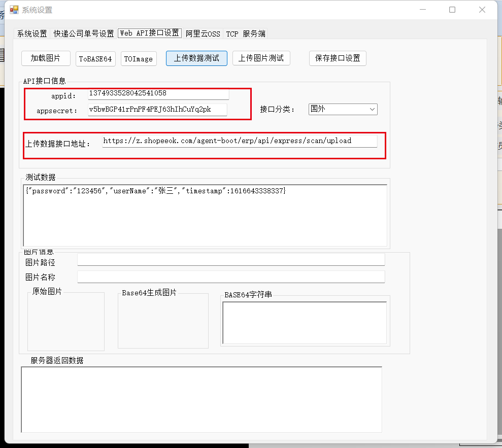
Task: Run 上传数据测试 upload test
Action: 196,58
